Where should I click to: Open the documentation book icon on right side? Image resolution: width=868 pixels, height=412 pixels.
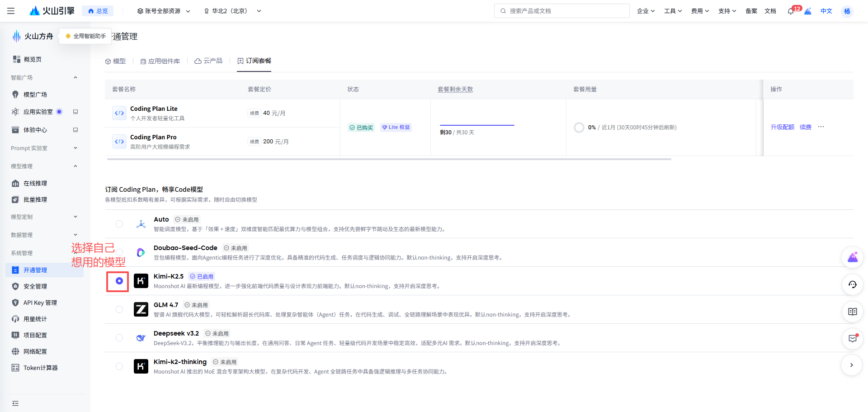[x=852, y=312]
